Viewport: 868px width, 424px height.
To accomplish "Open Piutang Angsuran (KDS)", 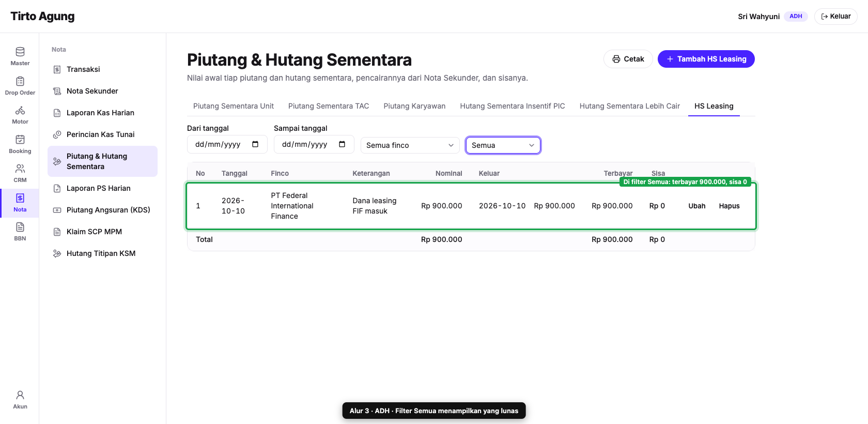I will [102, 210].
